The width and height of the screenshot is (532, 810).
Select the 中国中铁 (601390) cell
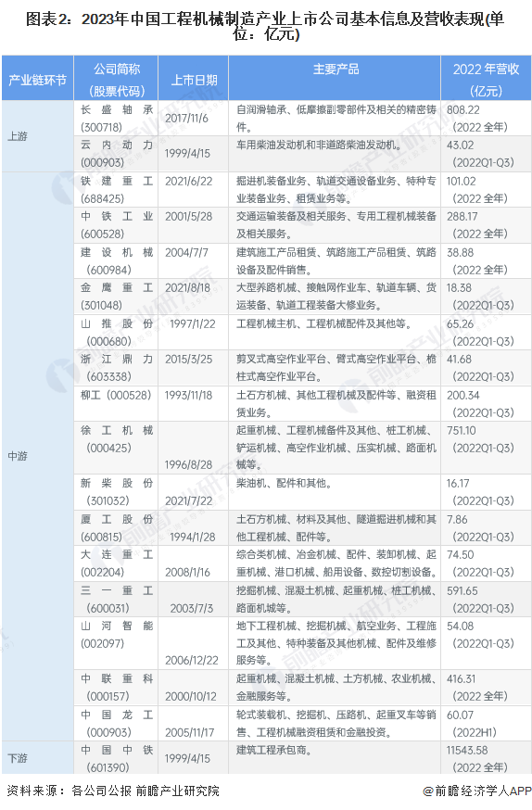pos(116,758)
